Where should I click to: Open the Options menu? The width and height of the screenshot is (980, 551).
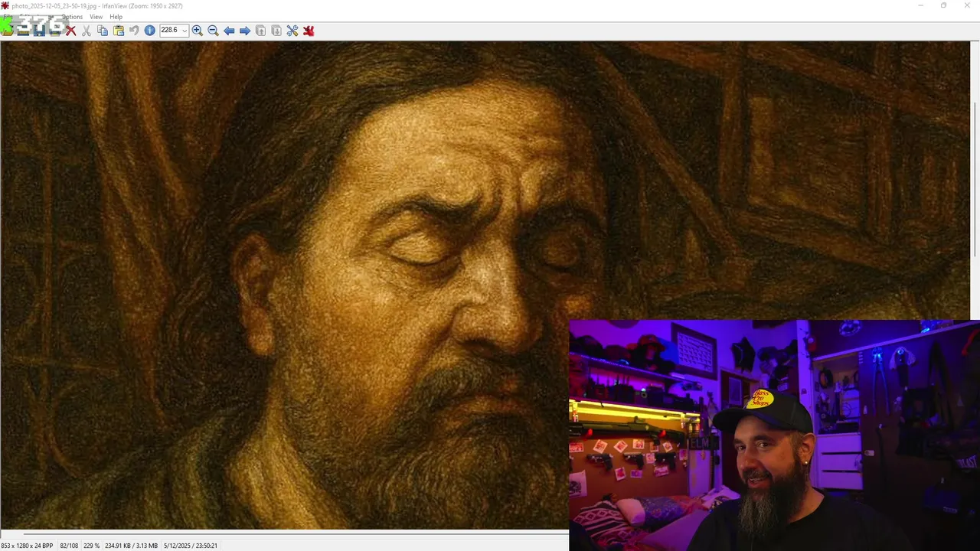coord(72,17)
